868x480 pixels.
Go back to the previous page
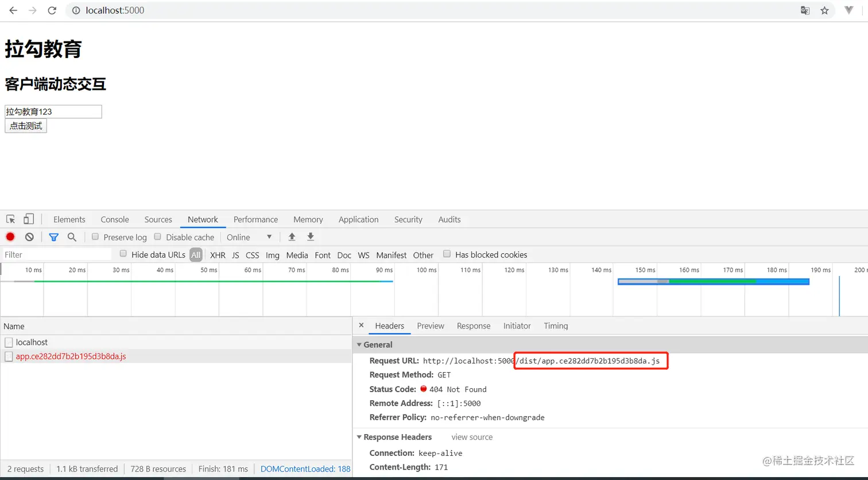13,10
